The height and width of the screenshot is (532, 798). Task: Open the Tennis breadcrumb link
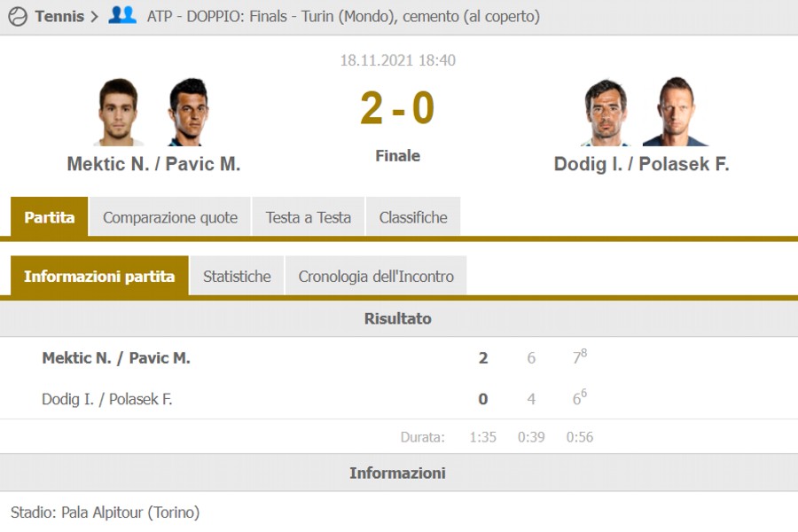[59, 16]
